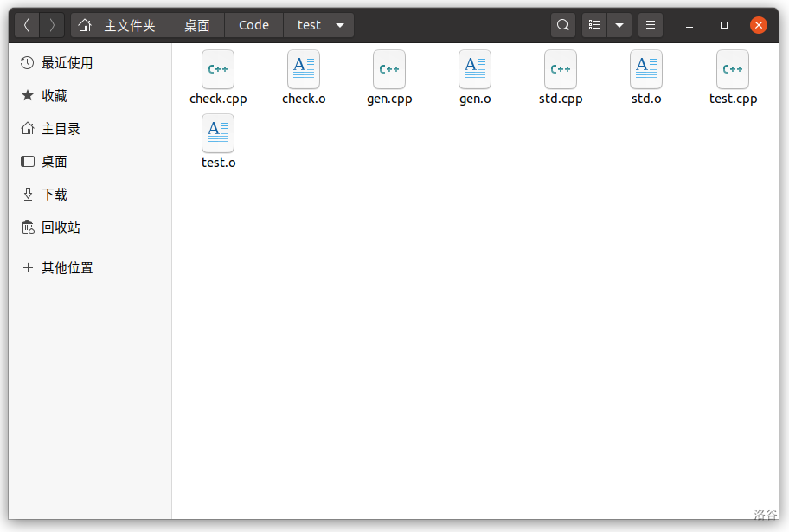Open the hamburger main menu
Image resolution: width=789 pixels, height=532 pixels.
651,25
